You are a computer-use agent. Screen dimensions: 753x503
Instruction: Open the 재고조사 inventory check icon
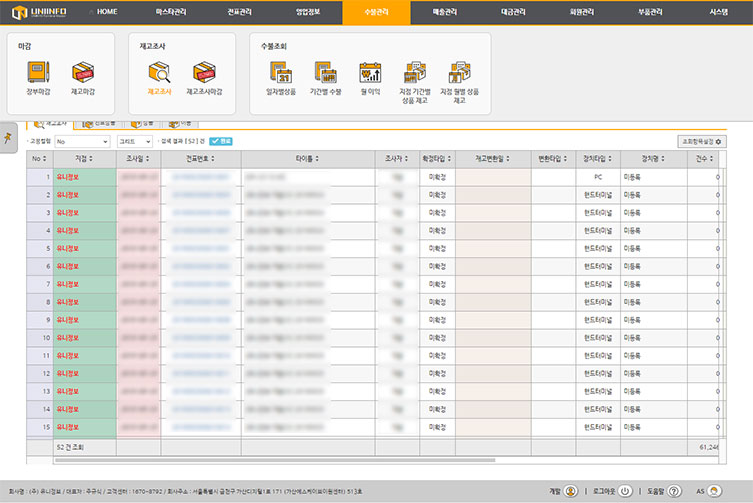[x=159, y=73]
